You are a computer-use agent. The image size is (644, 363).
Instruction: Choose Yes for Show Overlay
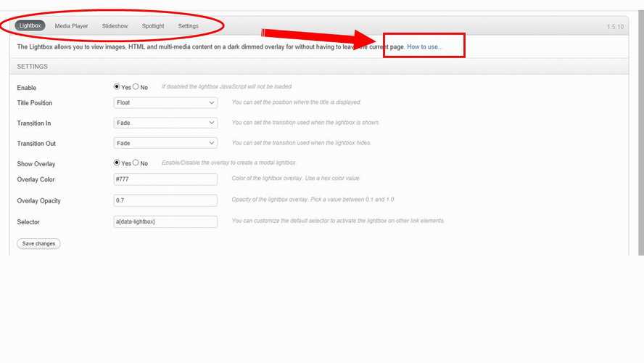(x=117, y=163)
